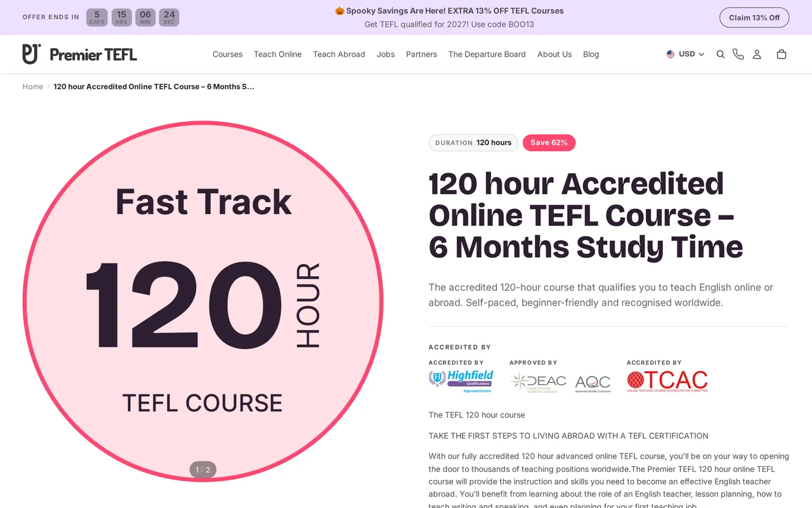Open the shopping bag cart icon
Image resolution: width=812 pixels, height=508 pixels.
click(782, 55)
